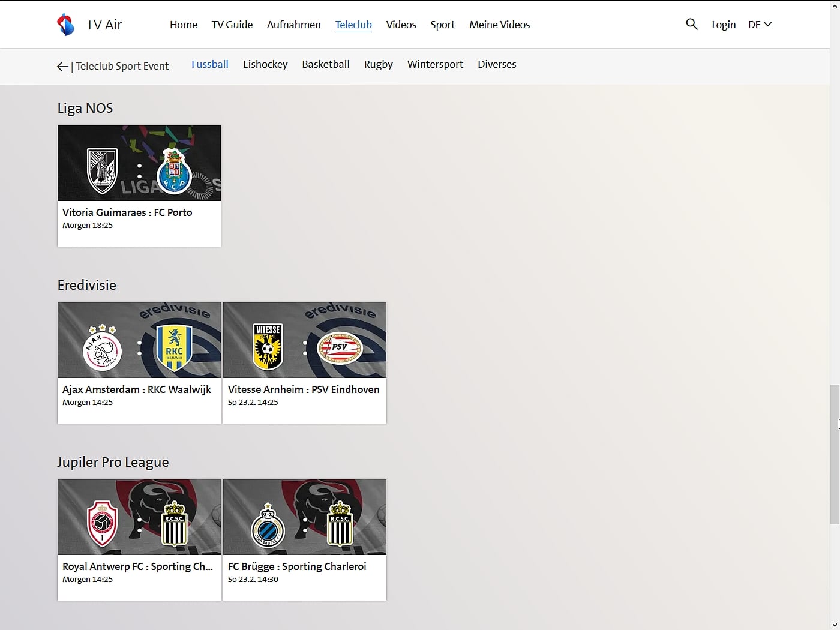The width and height of the screenshot is (840, 630).
Task: Click the Swisscom TV Air logo icon
Action: coord(65,25)
